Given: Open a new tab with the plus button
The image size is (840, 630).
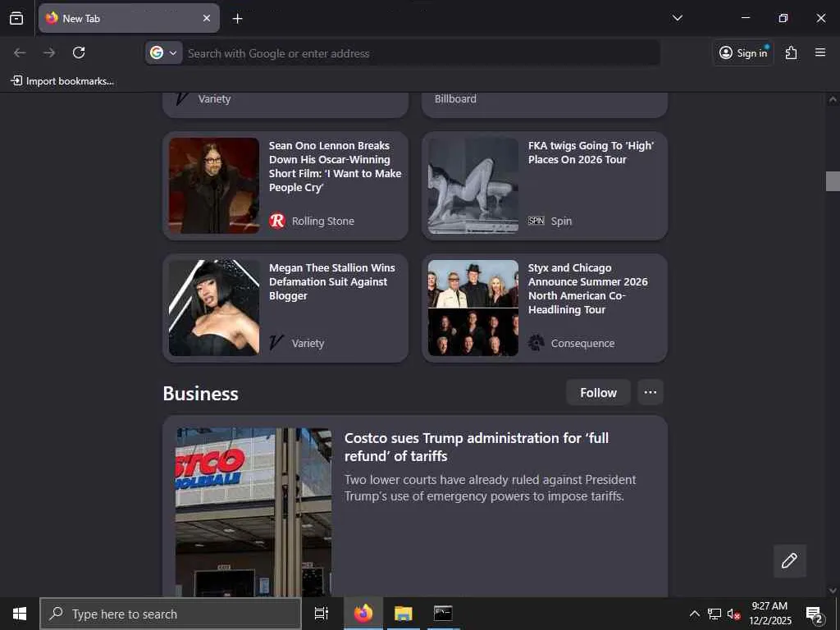Looking at the screenshot, I should (x=237, y=19).
